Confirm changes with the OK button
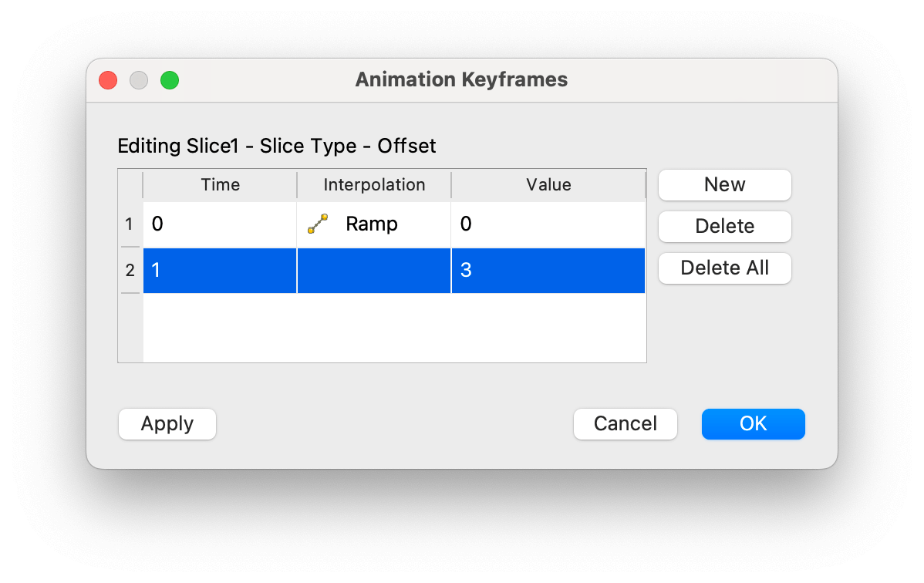The width and height of the screenshot is (924, 583). click(753, 423)
